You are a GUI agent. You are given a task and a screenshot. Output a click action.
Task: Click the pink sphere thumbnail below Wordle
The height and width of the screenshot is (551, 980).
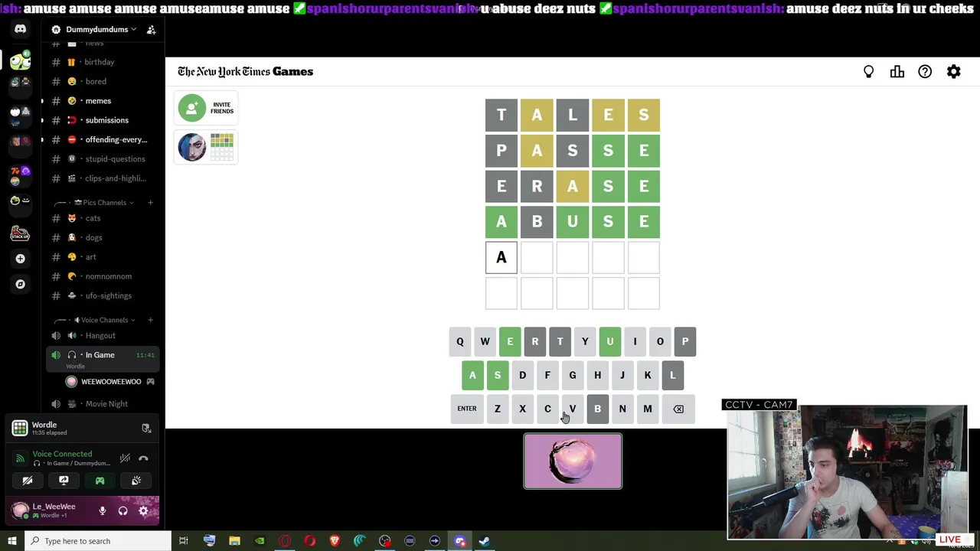(573, 461)
